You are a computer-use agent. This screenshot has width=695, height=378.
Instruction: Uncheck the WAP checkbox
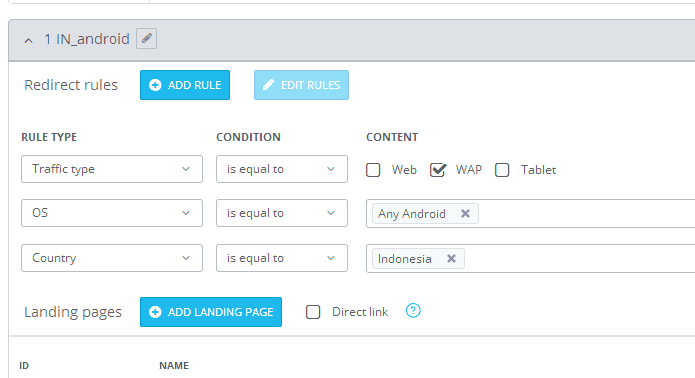tap(437, 170)
